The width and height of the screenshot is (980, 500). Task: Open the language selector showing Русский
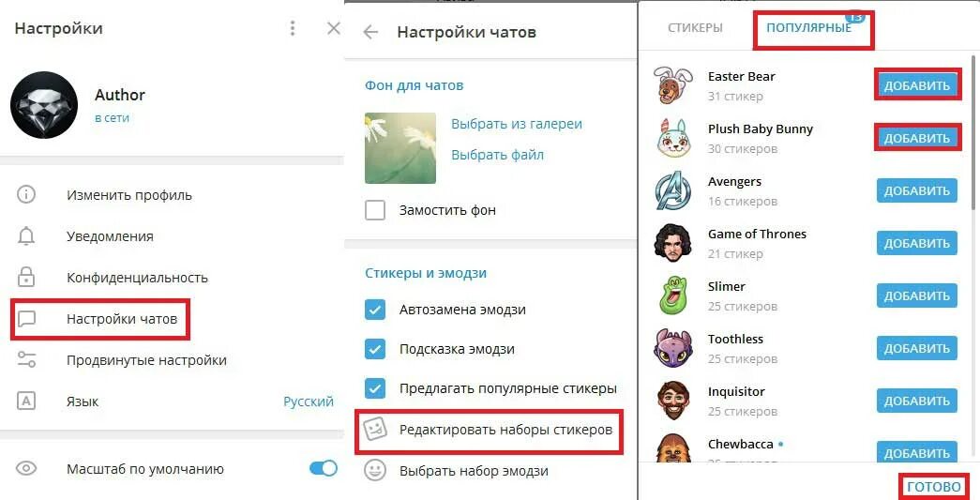coord(309,402)
